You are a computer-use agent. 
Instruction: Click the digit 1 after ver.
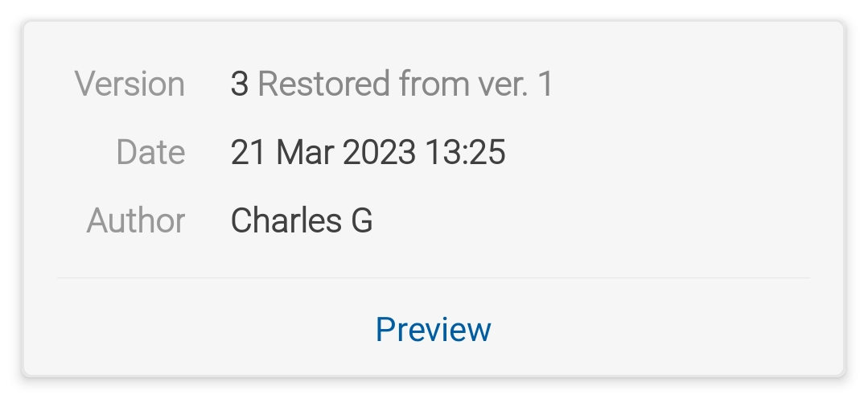point(546,84)
